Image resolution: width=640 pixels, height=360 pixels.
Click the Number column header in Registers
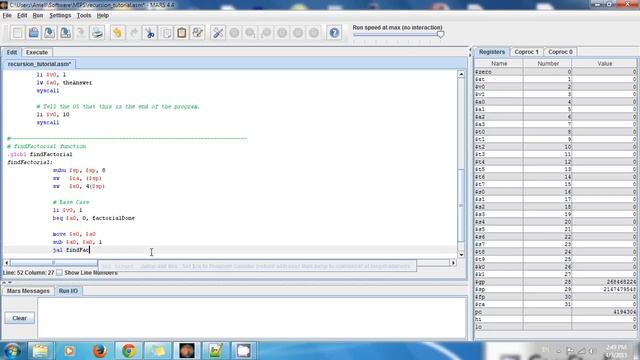[548, 64]
